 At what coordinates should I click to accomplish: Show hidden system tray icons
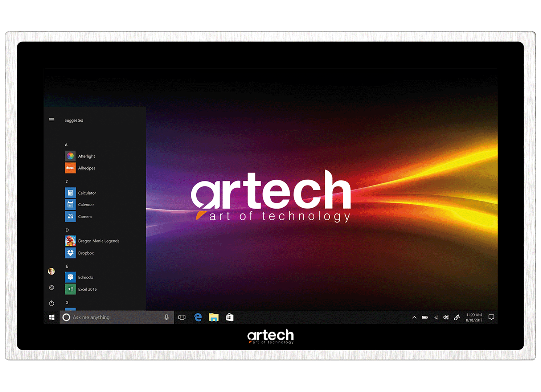[x=414, y=318]
